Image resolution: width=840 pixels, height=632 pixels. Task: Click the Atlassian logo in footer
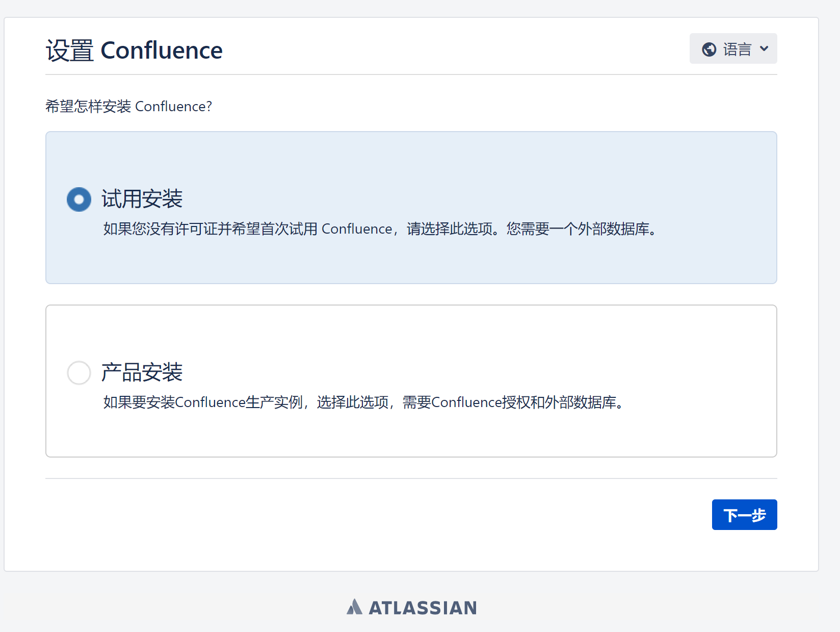412,607
